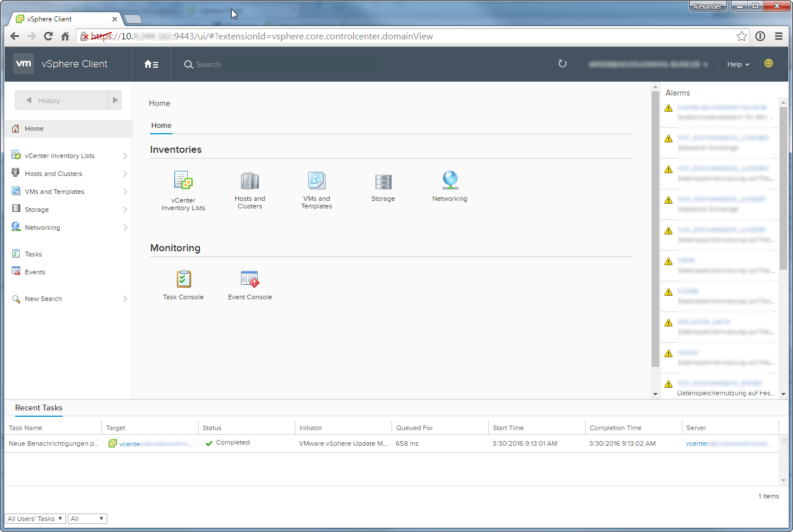Expand chevron next to sidebar Networking
Viewport: 793px width, 532px height.
coord(125,228)
